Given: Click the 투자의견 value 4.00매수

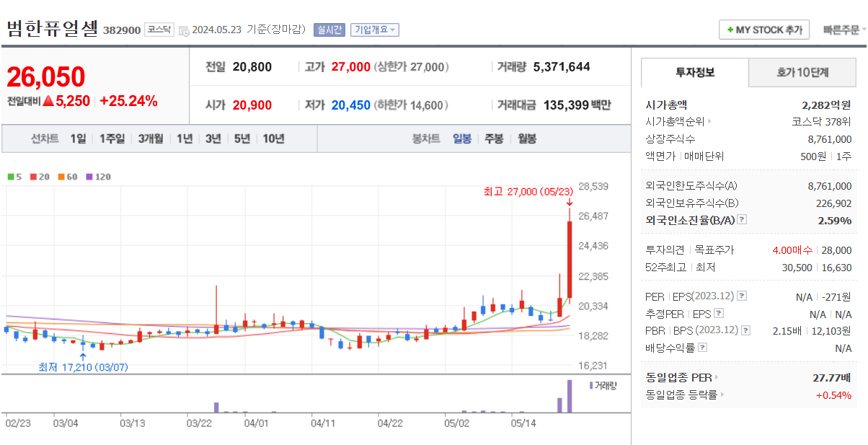Looking at the screenshot, I should tap(792, 250).
